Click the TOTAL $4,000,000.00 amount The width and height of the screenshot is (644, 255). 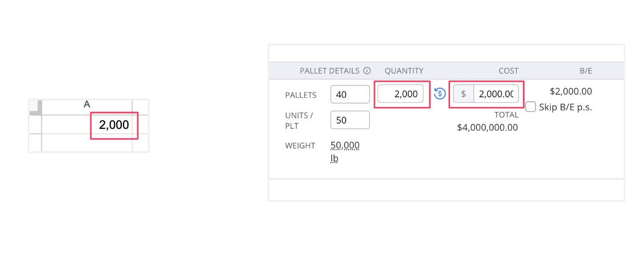487,127
